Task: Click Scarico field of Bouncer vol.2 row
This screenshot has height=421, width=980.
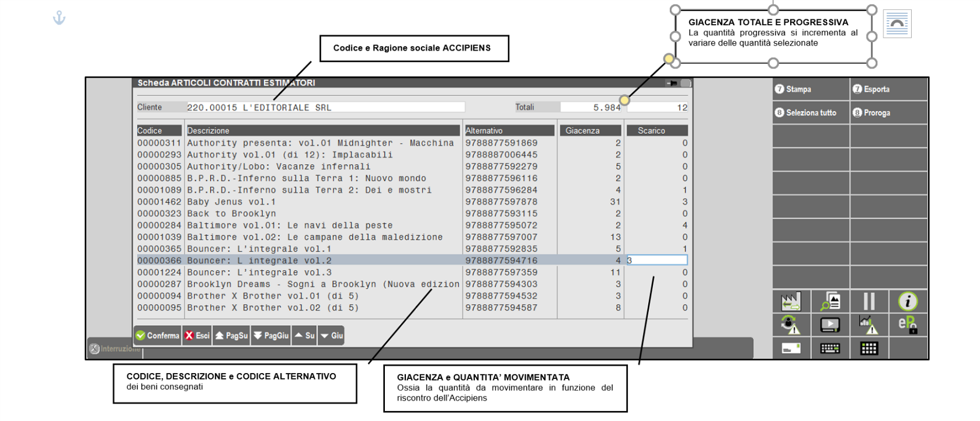Action: [x=657, y=261]
